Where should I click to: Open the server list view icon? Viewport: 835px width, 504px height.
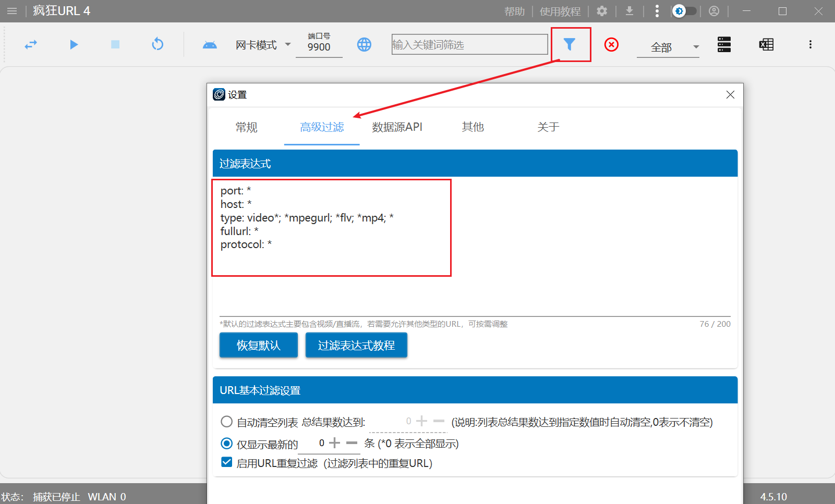click(x=724, y=44)
